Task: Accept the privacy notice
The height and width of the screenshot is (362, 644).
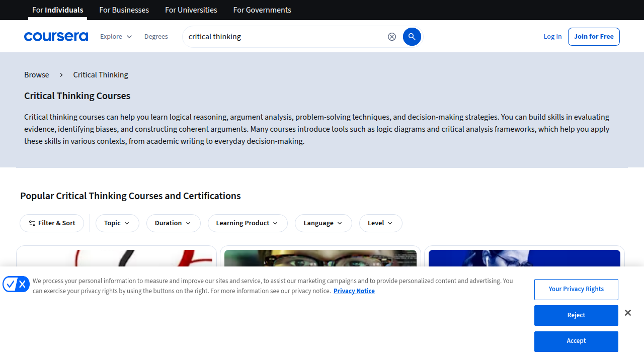Action: 576,341
